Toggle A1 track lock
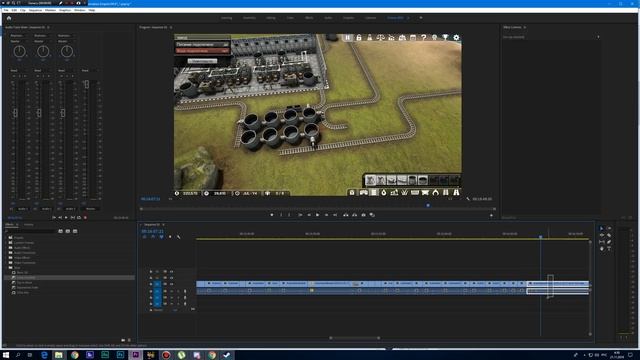The width and height of the screenshot is (640, 360). pyautogui.click(x=151, y=291)
